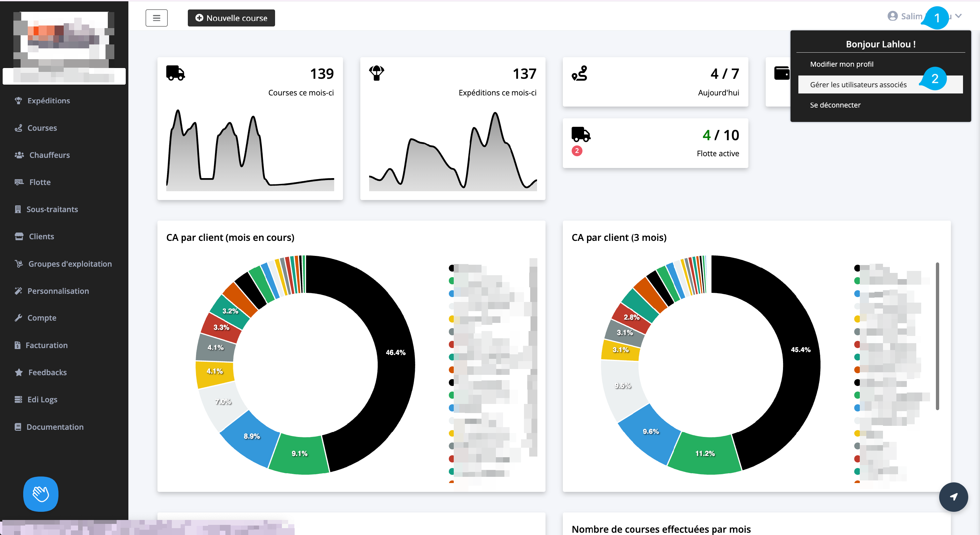This screenshot has height=535, width=980.
Task: Select 'Gérer les utilisateurs associés' menu entry
Action: (858, 84)
